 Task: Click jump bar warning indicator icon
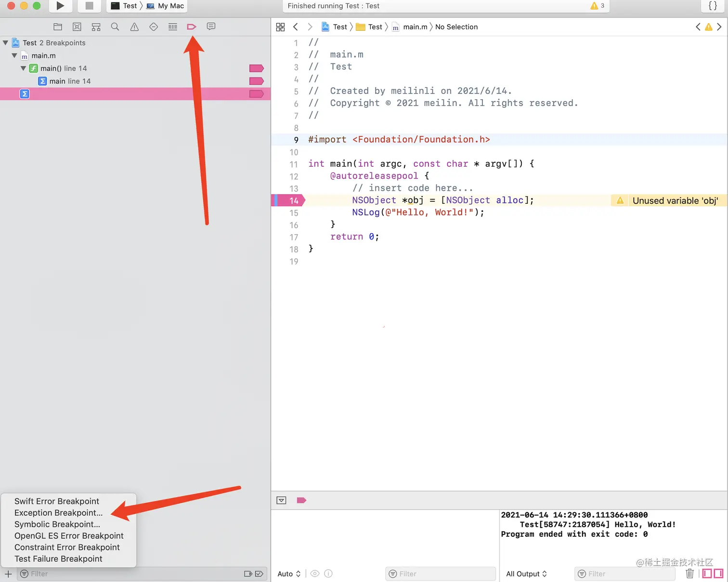tap(709, 27)
